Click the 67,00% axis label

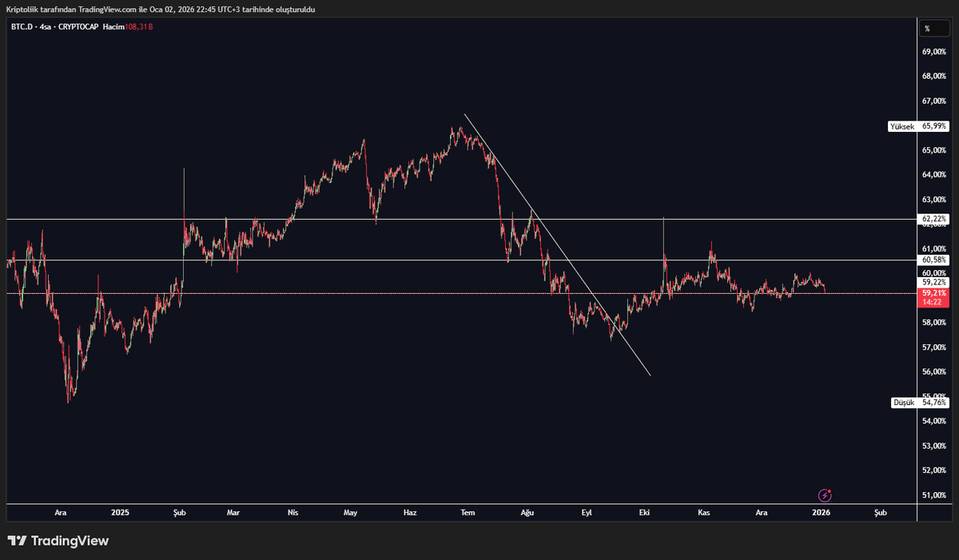(934, 101)
